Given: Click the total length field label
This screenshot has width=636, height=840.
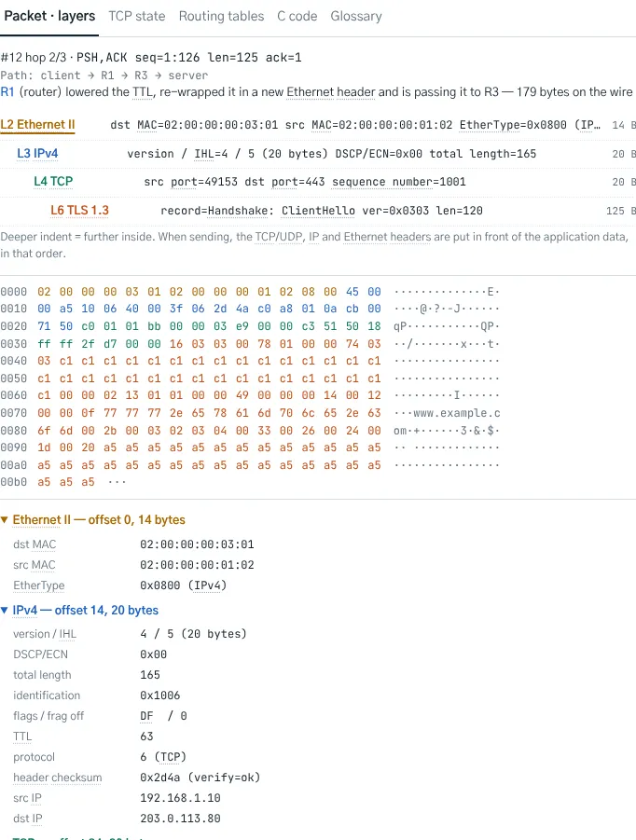Looking at the screenshot, I should pos(42,675).
